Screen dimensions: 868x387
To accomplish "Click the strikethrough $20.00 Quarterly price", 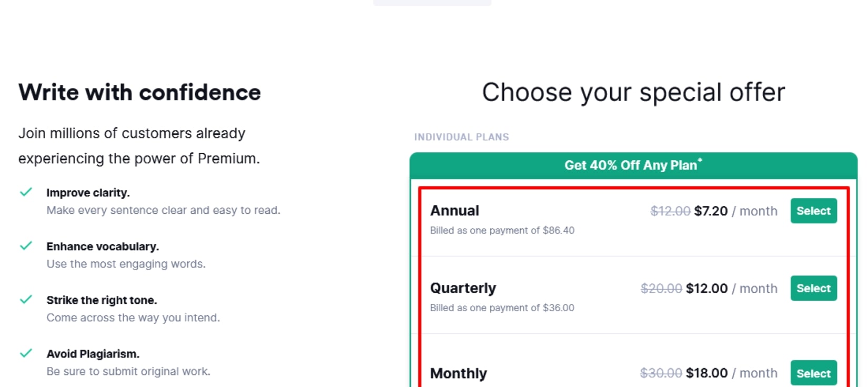I will click(661, 288).
